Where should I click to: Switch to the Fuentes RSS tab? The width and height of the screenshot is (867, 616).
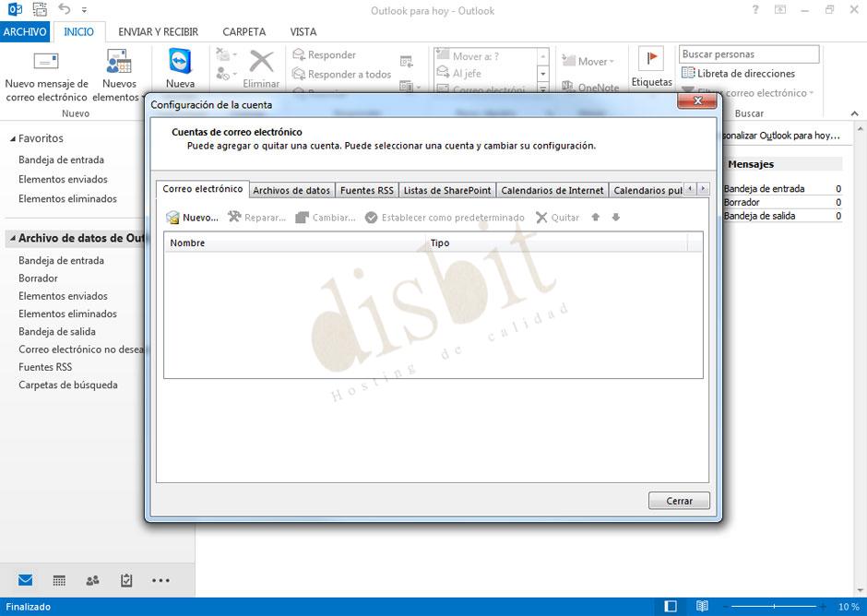366,190
